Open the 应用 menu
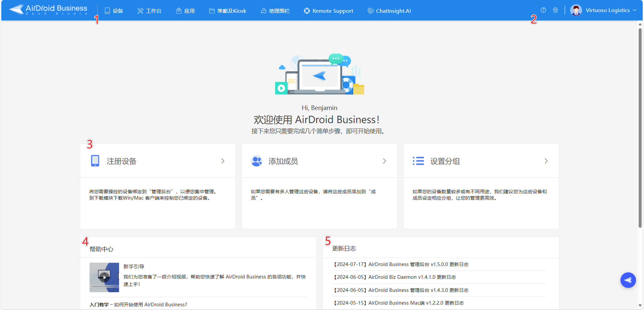644x310 pixels. point(185,11)
